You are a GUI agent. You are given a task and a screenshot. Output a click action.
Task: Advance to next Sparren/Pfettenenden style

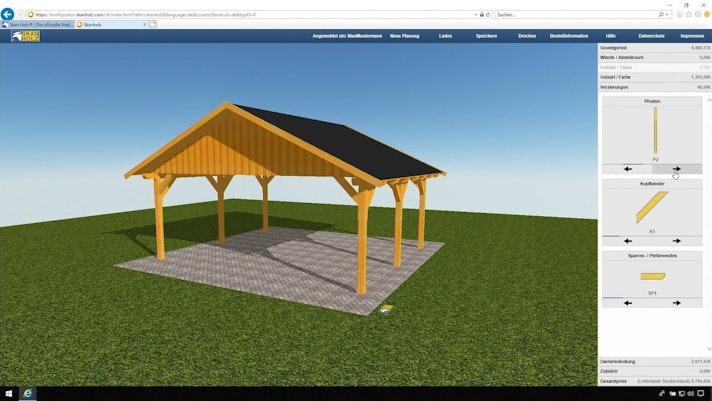point(677,303)
